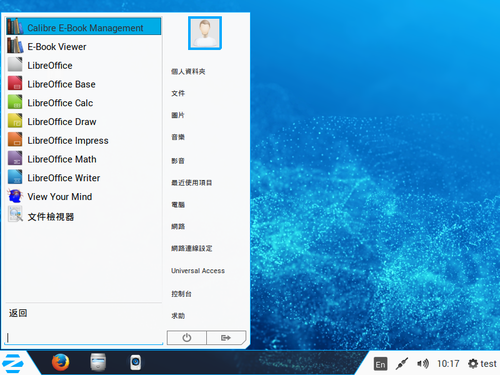Open the file manager taskbar icon

(x=98, y=362)
